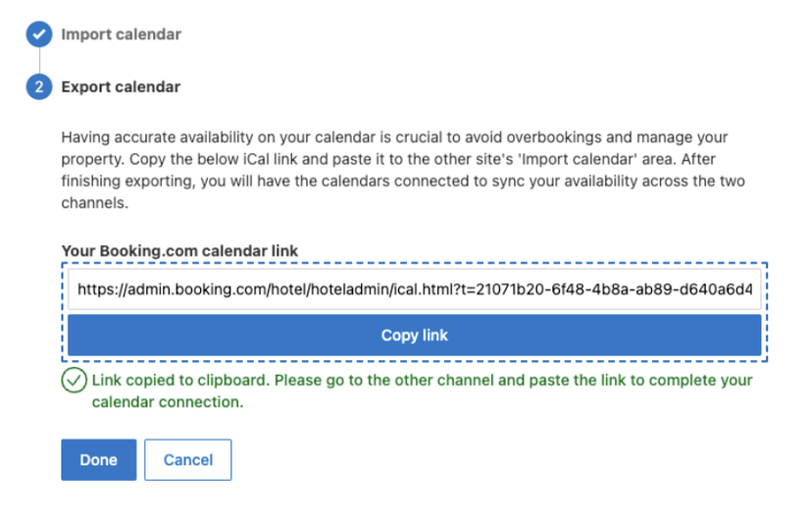
Task: Click the connector line between the two steps
Action: click(x=39, y=61)
